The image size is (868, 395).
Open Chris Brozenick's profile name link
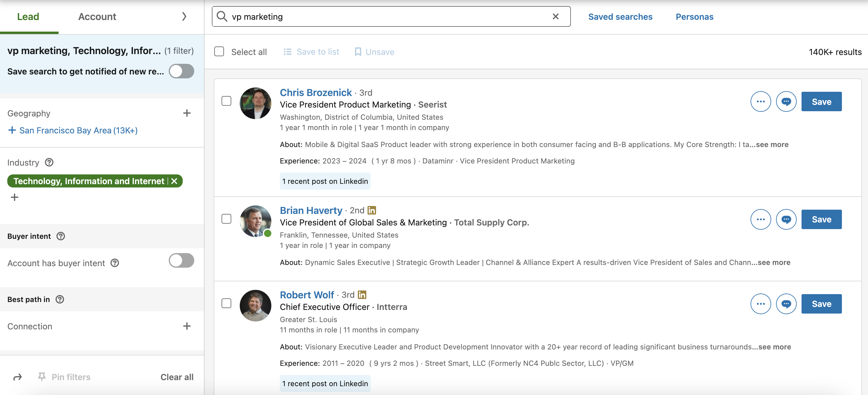pyautogui.click(x=316, y=92)
